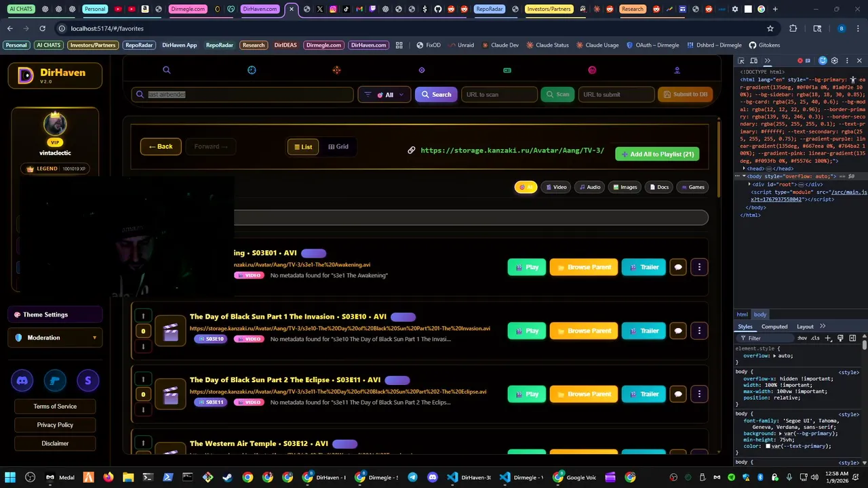Open three-dot menu for Black Sun Part 2 row
The width and height of the screenshot is (868, 488).
[x=699, y=394]
